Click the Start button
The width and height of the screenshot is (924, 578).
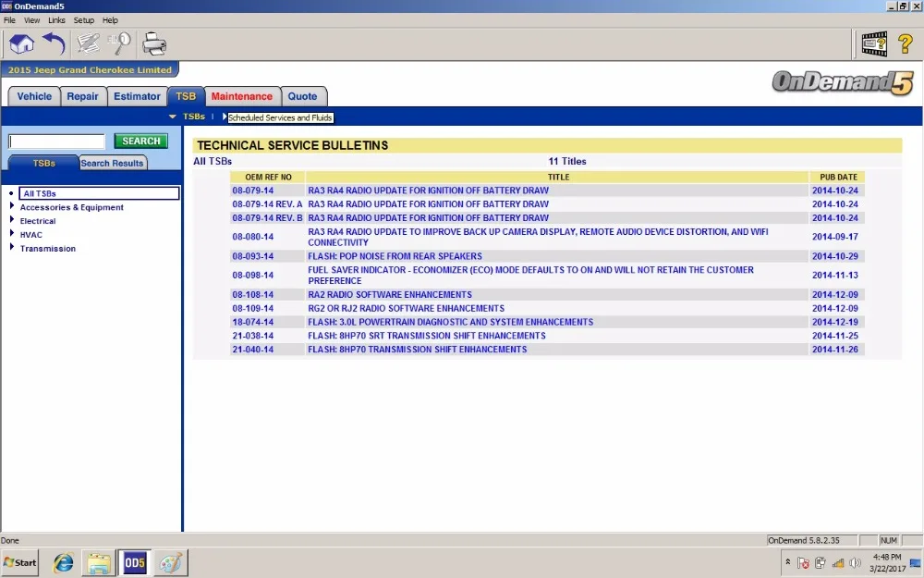tap(20, 562)
